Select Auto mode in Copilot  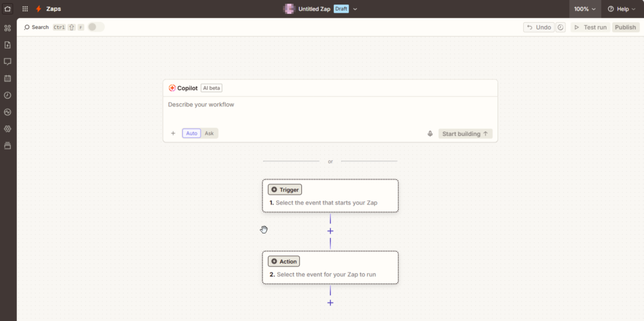point(192,133)
